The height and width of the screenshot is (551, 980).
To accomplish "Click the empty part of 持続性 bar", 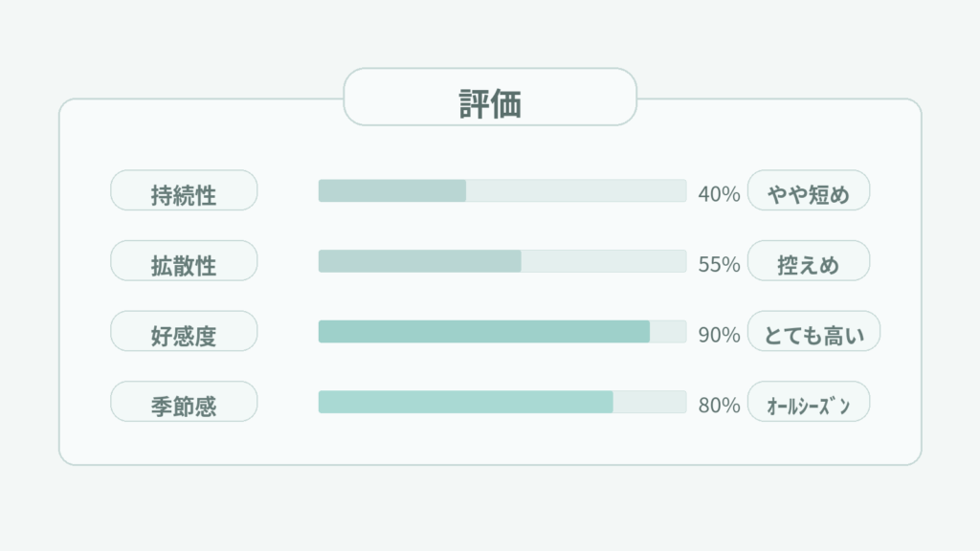I will pos(576,190).
